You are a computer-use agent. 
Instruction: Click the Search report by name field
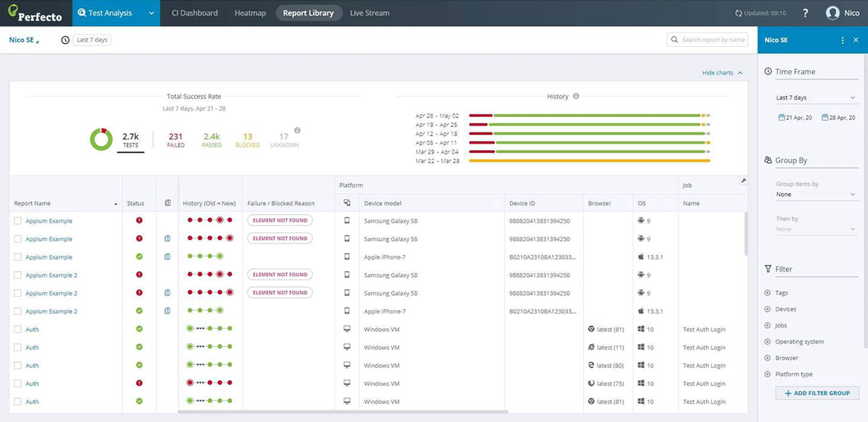point(707,40)
